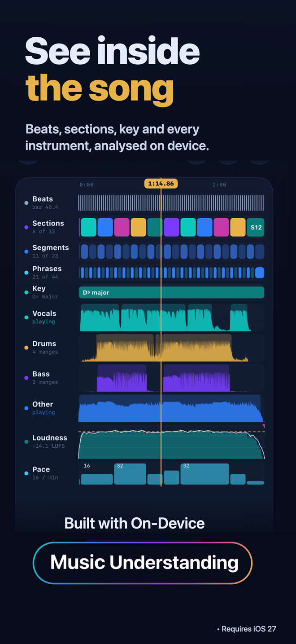
Task: Click the dark teal dot beside Loudness
Action: pos(26,442)
